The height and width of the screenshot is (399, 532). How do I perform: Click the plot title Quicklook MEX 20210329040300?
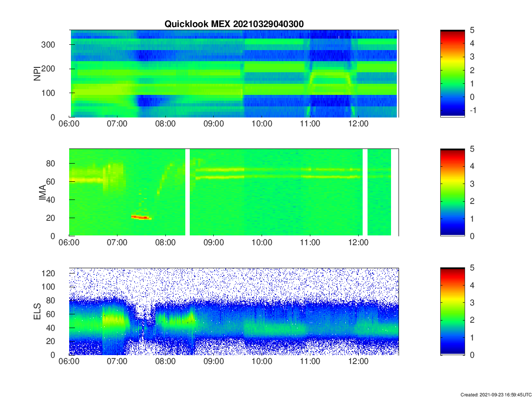(x=234, y=24)
